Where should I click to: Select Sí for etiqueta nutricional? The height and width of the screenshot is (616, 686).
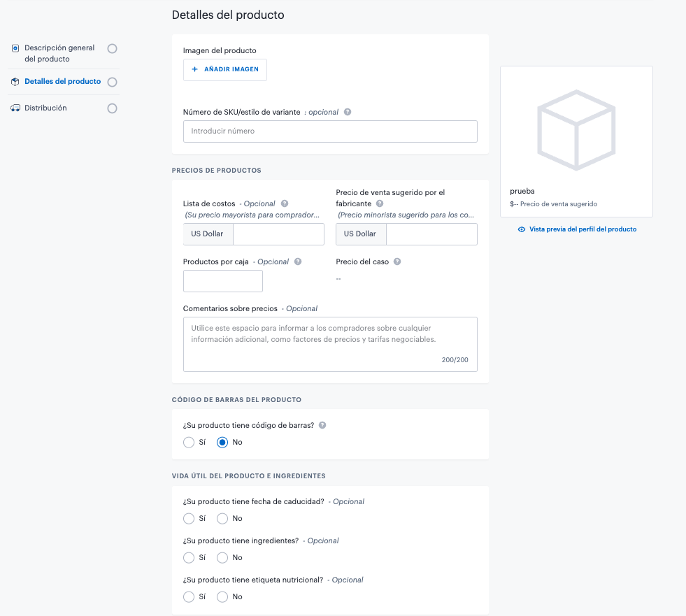(189, 596)
